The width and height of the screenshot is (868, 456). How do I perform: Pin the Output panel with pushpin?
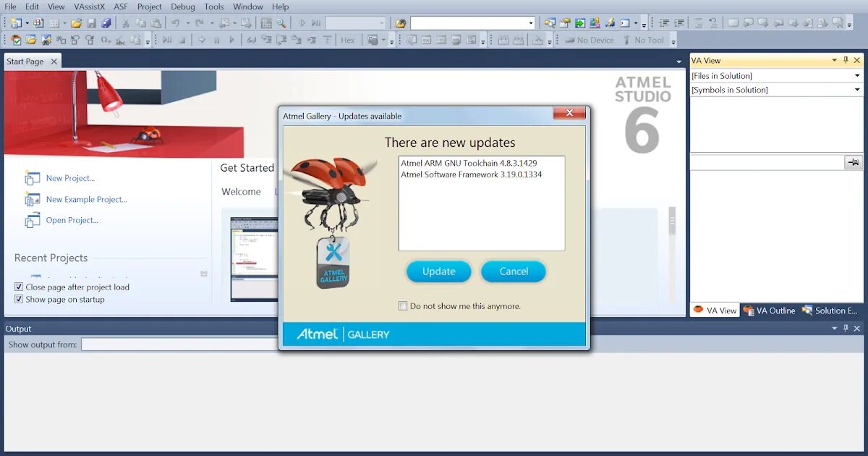click(x=846, y=329)
